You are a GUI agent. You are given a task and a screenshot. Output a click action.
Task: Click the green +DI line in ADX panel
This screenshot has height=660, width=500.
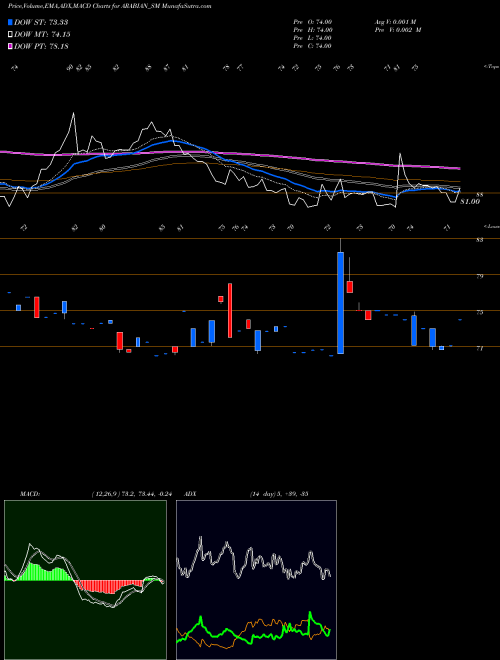tap(253, 630)
